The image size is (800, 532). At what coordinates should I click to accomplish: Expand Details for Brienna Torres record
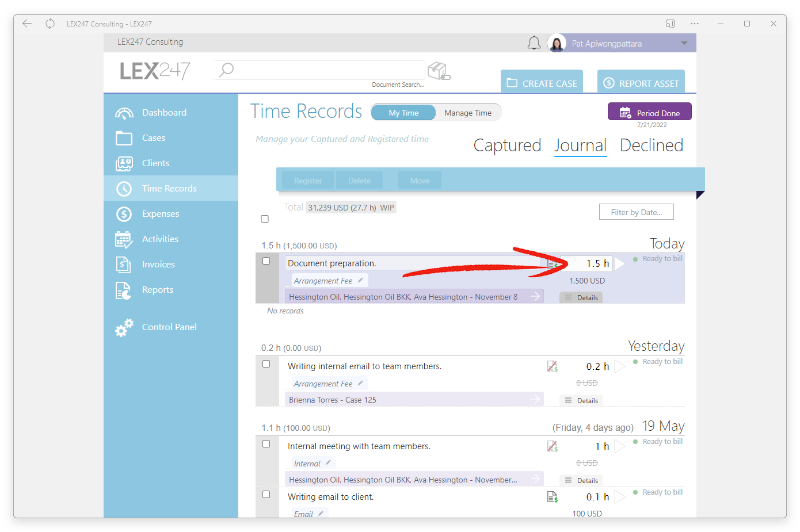pyautogui.click(x=581, y=400)
